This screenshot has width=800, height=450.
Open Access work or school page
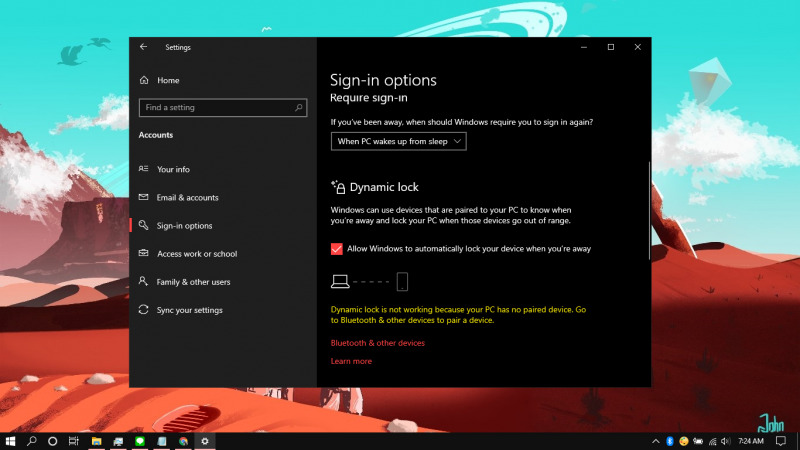tap(188, 254)
